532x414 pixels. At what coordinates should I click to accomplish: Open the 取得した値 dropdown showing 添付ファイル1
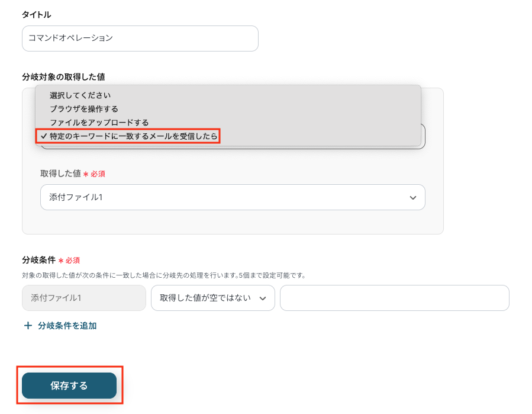232,197
